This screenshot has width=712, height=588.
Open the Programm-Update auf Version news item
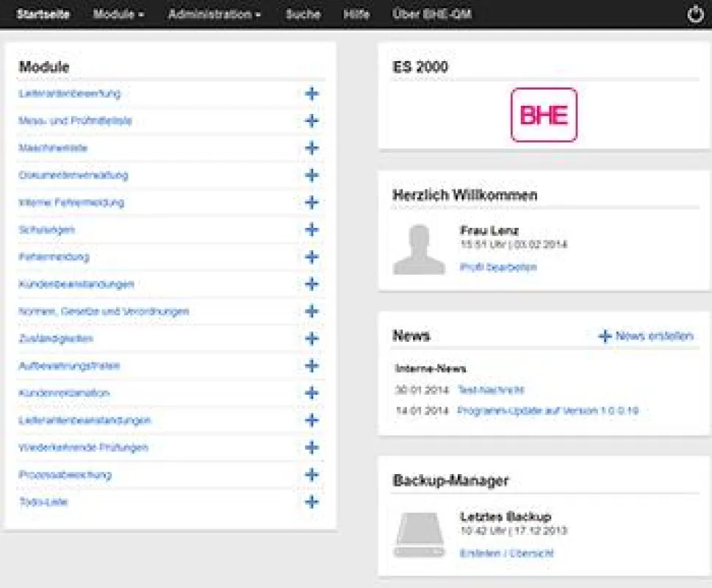[547, 411]
